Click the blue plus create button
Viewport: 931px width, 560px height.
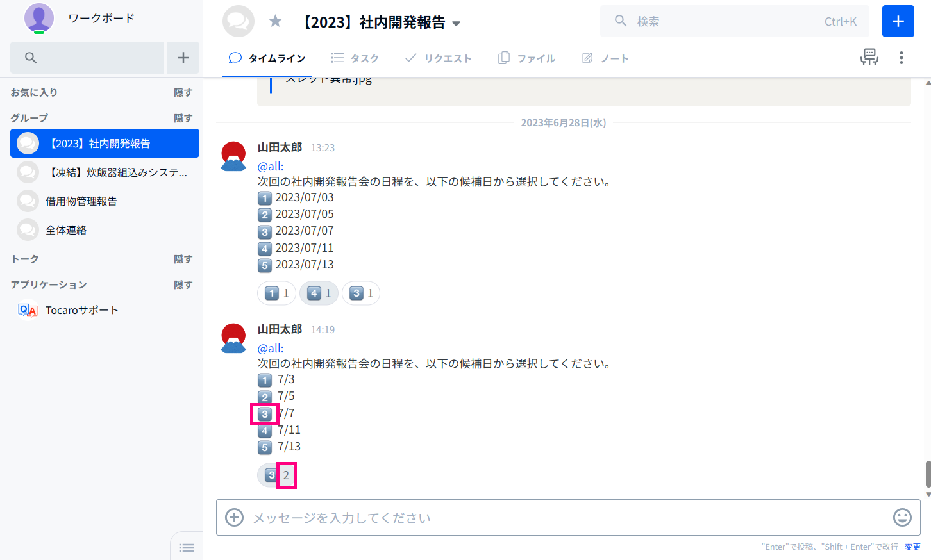[x=898, y=21]
